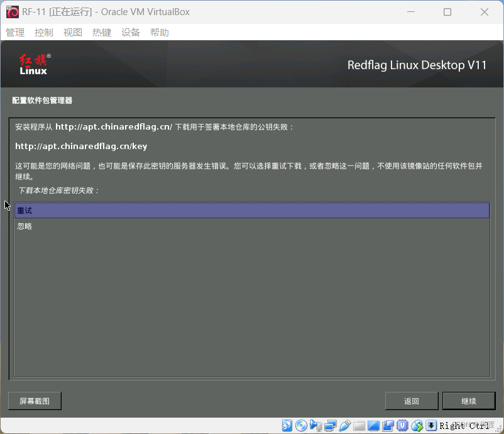Click the optical disc status icon
Screen dimensions: 504x434
click(x=301, y=425)
